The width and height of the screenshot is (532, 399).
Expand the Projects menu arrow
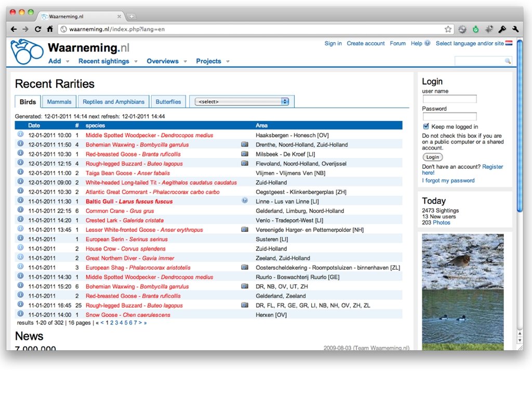coord(228,61)
